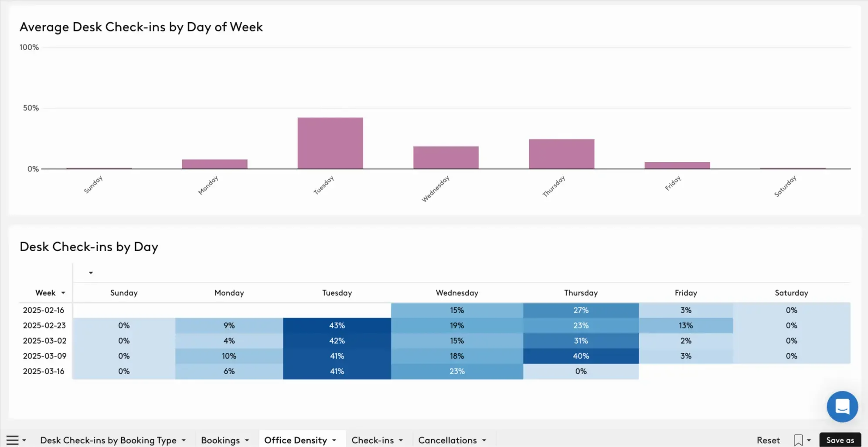Expand the arrow next to the bookmark icon
868x447 pixels.
(x=809, y=440)
